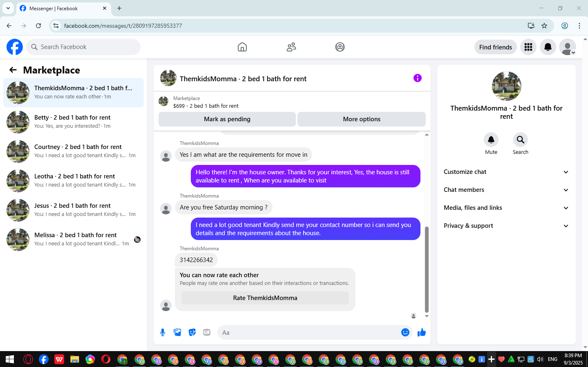Click the browser address bar URL
Image resolution: width=588 pixels, height=367 pixels.
pyautogui.click(x=123, y=26)
